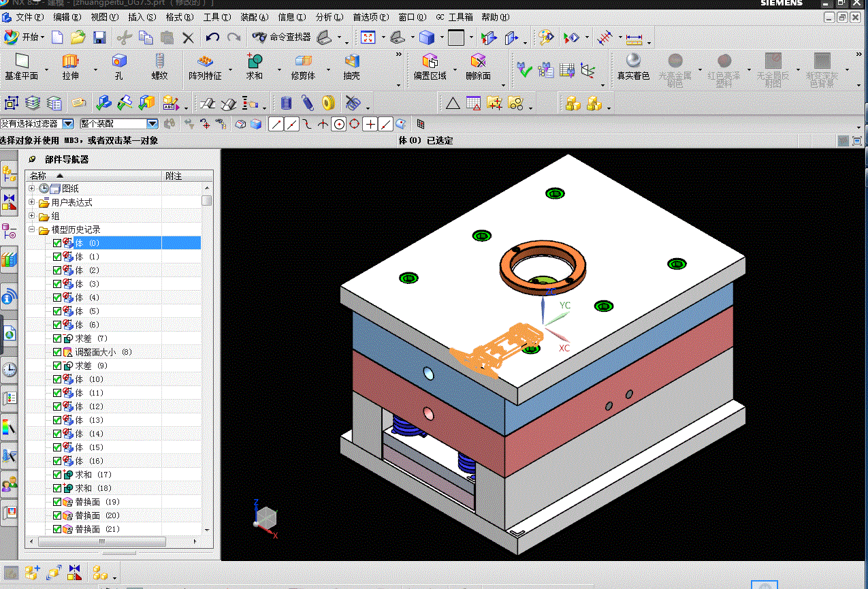Select 阵列特征 pattern feature tool
Viewport: 868px width, 589px height.
coord(206,68)
